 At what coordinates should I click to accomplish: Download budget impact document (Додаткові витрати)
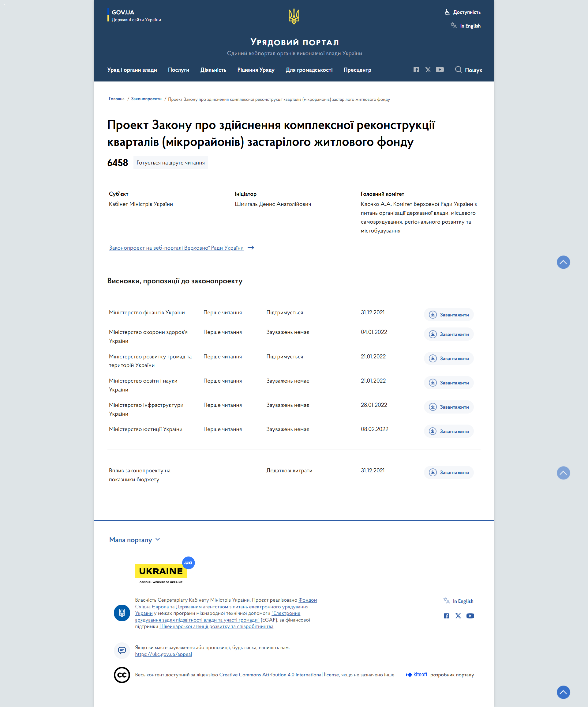tap(449, 473)
